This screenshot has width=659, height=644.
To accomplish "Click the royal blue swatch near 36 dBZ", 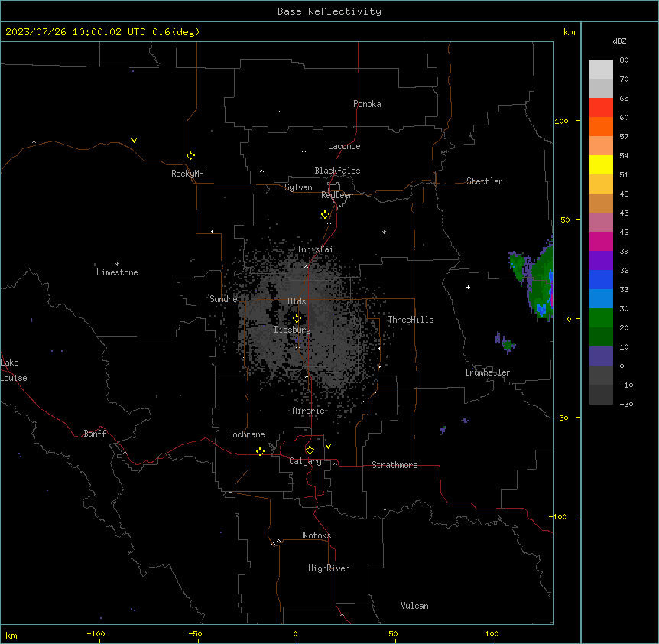I will click(x=601, y=279).
